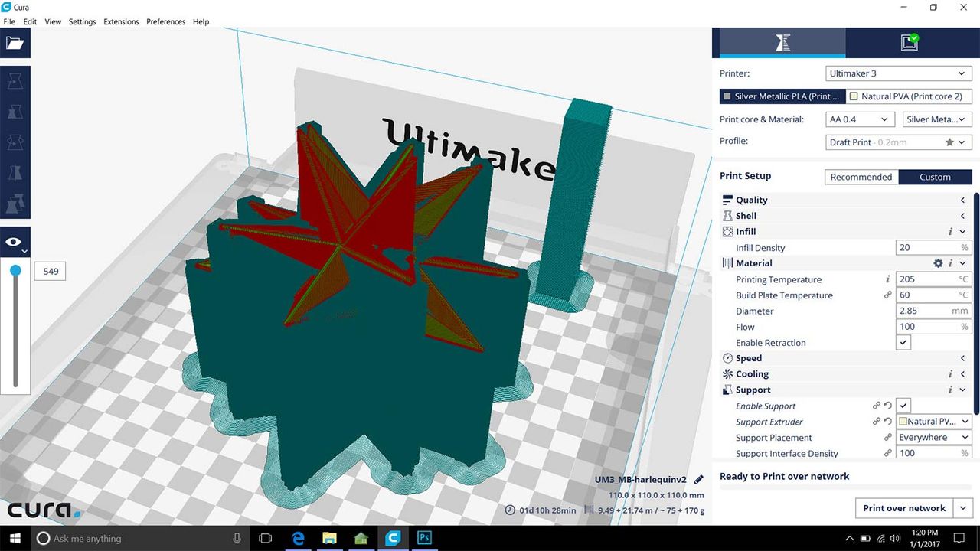The image size is (980, 551).
Task: Click the Enable Support reset arrow icon
Action: [888, 406]
